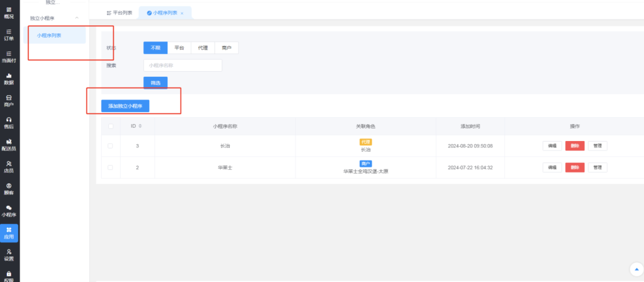Close the 小程序列表 tab
Screen dimensions: 644x282
tap(182, 13)
